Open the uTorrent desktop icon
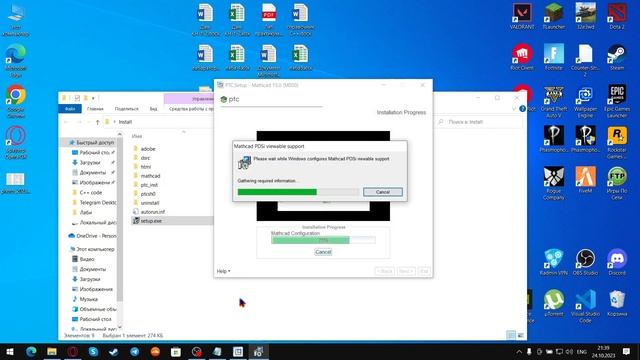This screenshot has width=640, height=360. 553,303
